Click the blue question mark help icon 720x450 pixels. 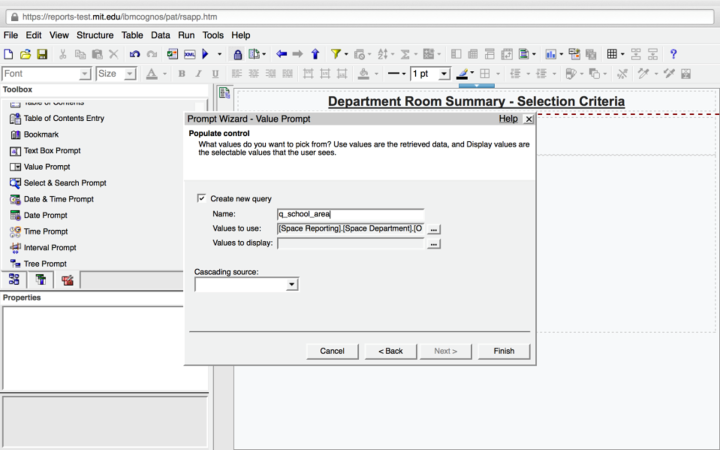click(673, 54)
